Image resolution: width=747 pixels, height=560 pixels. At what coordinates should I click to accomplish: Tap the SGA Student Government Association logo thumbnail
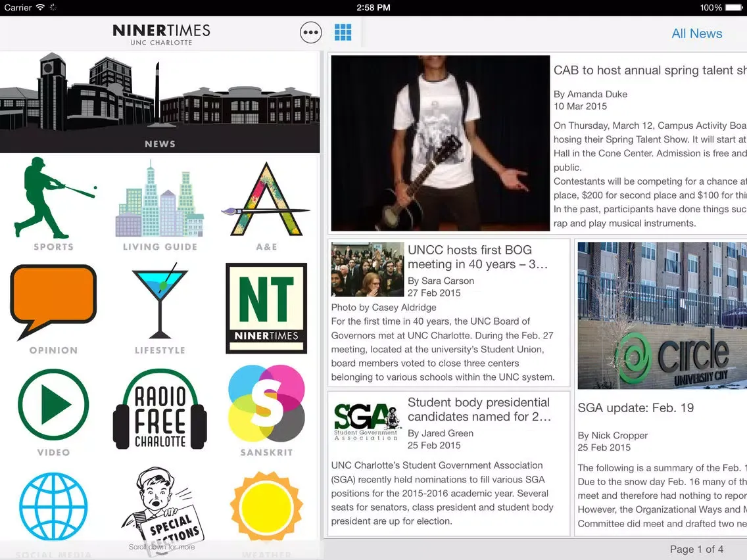point(366,422)
